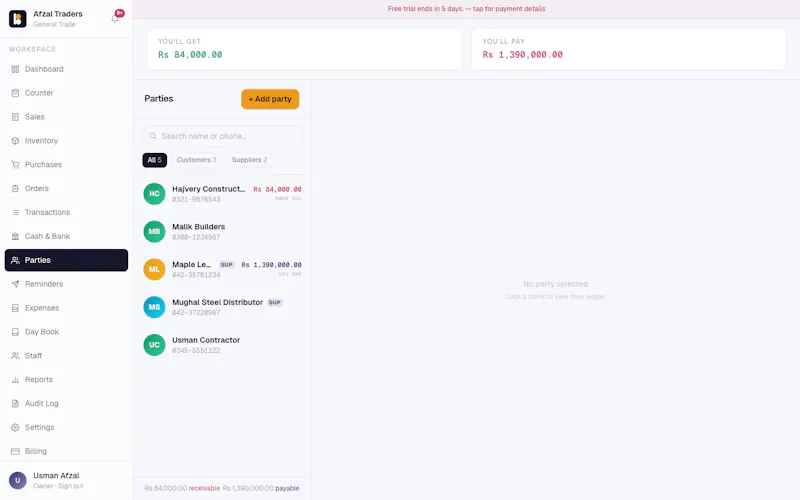Click the footer receivable total text

tap(182, 488)
